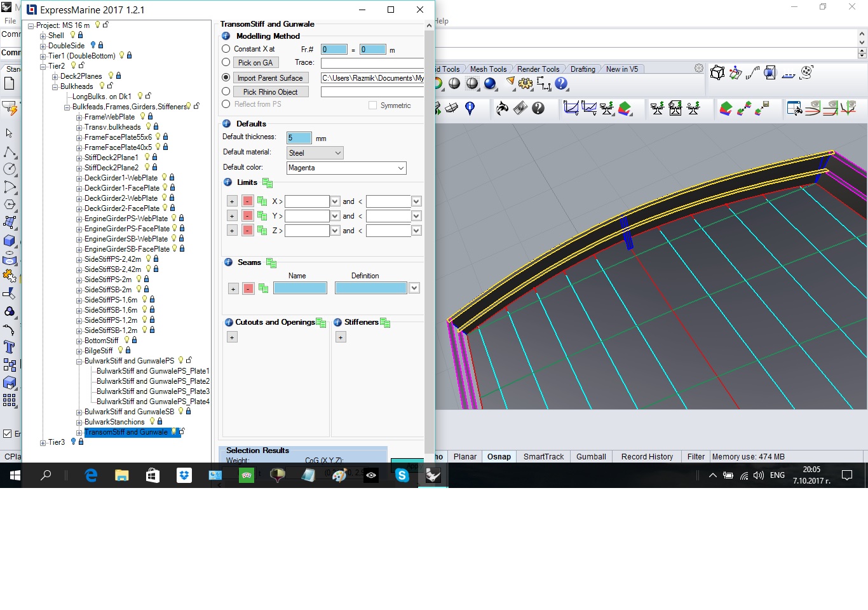Screen dimensions: 868x610
Task: Click the Limits section copy icon
Action: 268,183
